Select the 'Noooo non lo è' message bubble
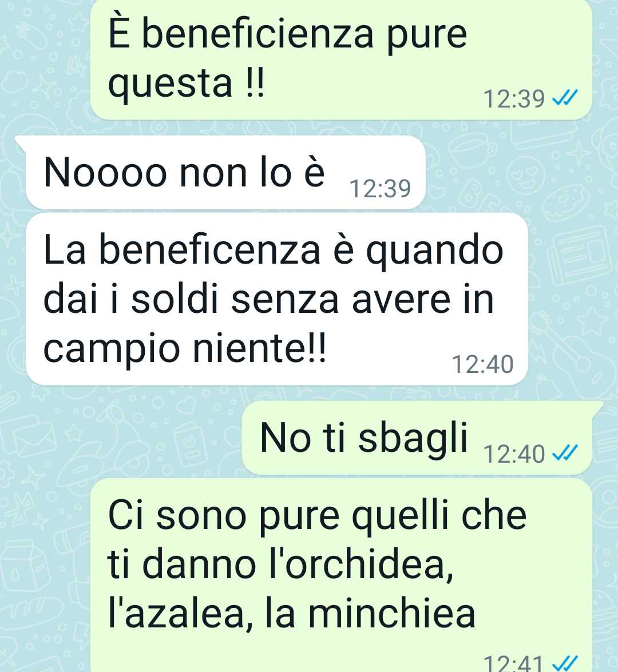 pos(225,172)
